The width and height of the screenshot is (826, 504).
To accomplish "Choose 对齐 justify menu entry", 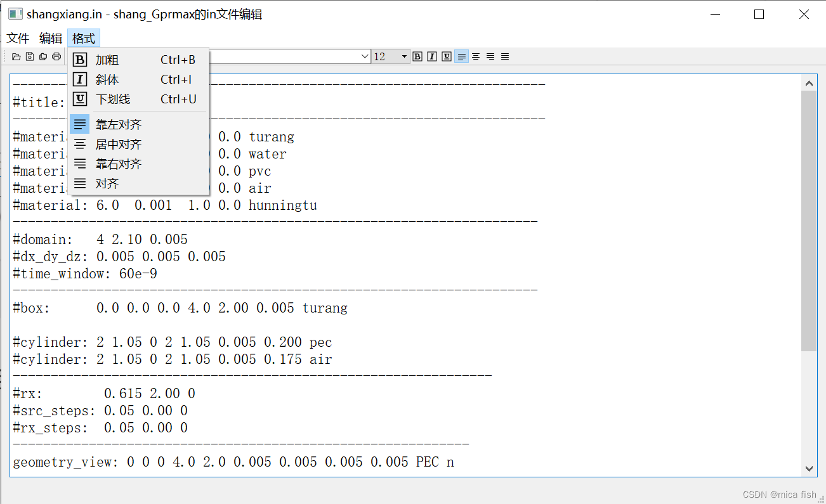I will click(x=138, y=183).
